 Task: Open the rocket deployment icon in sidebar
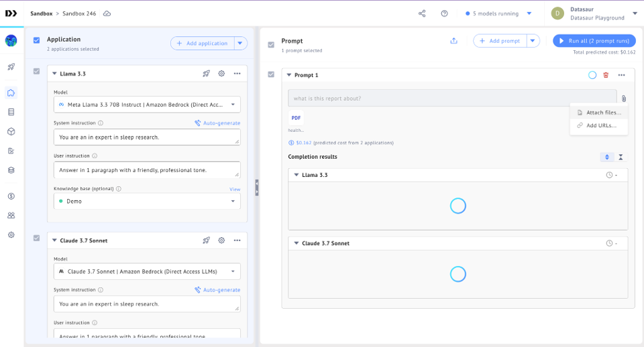[11, 67]
